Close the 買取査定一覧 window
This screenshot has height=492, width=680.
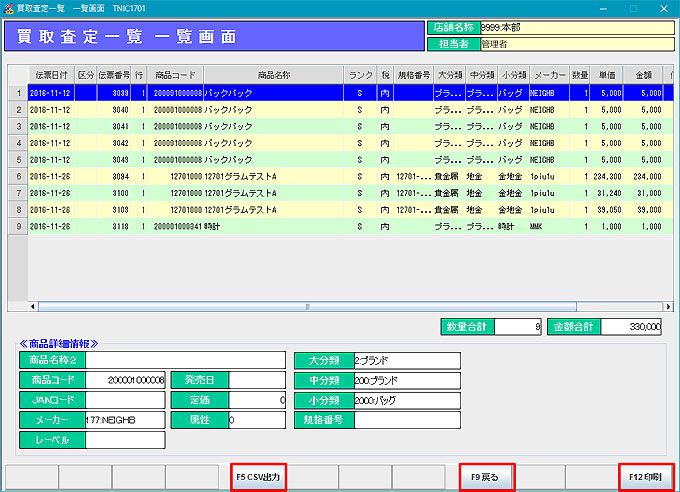coord(662,7)
